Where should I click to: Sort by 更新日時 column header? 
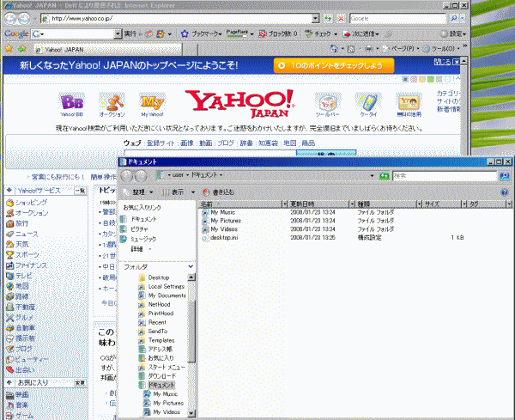[x=318, y=204]
